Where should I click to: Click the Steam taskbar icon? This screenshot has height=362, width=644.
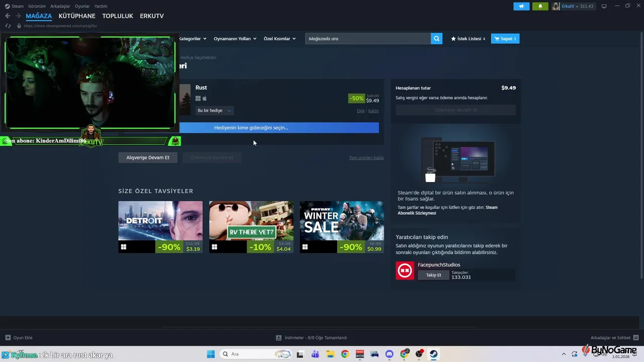tap(434, 354)
